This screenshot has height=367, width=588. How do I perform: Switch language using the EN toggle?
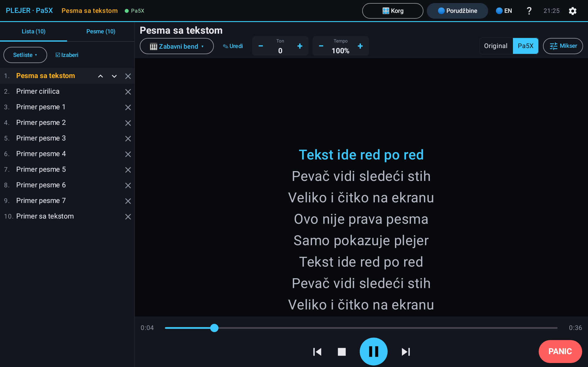pyautogui.click(x=504, y=11)
